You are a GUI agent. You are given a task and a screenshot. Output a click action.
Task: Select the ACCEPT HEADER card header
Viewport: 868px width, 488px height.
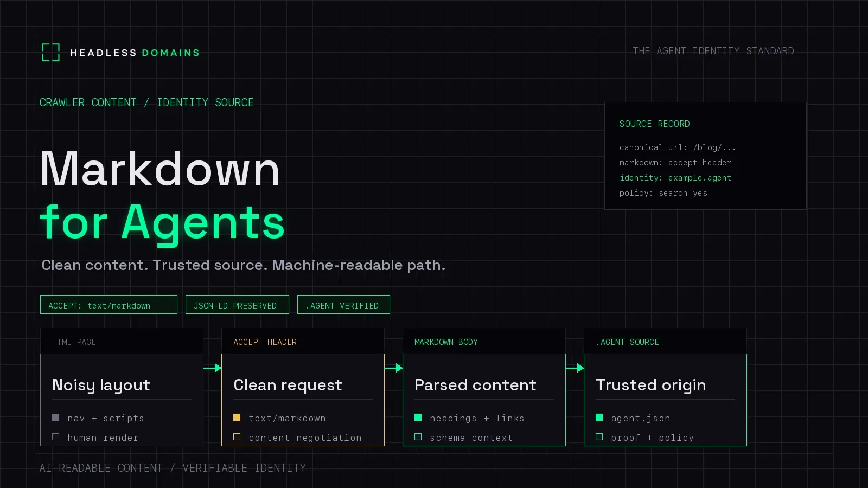click(x=303, y=342)
